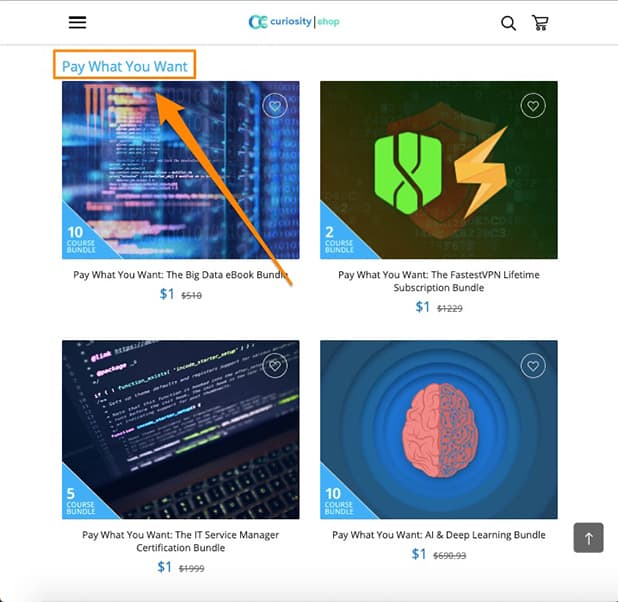The image size is (618, 602).
Task: Toggle wishlist heart on FastestVPN bundle
Action: coord(533,106)
